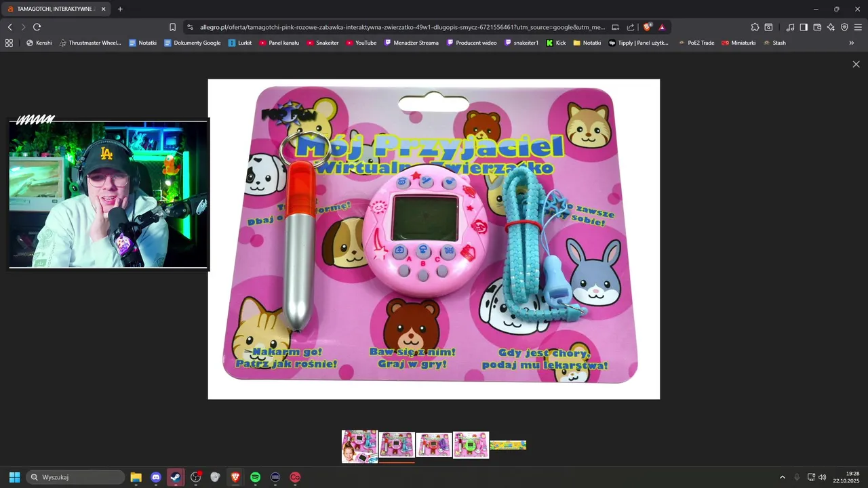Viewport: 868px width, 488px height.
Task: Open the browser hamburger menu
Action: [858, 27]
